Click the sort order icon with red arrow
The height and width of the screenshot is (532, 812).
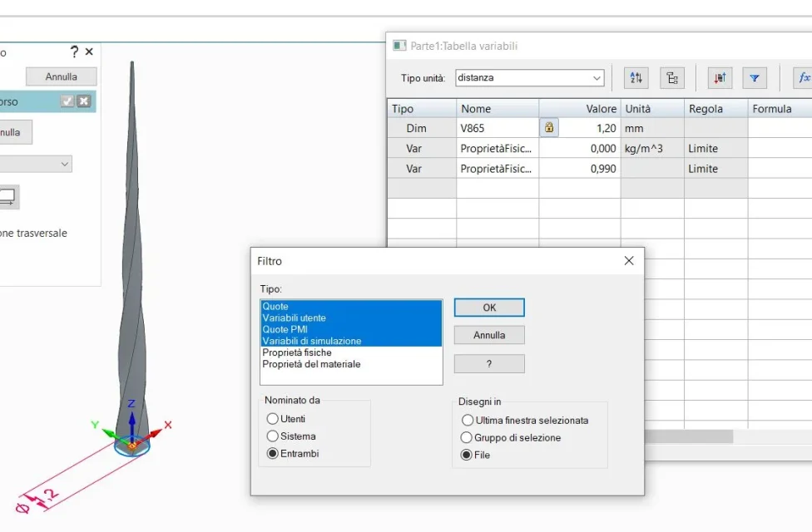point(720,78)
